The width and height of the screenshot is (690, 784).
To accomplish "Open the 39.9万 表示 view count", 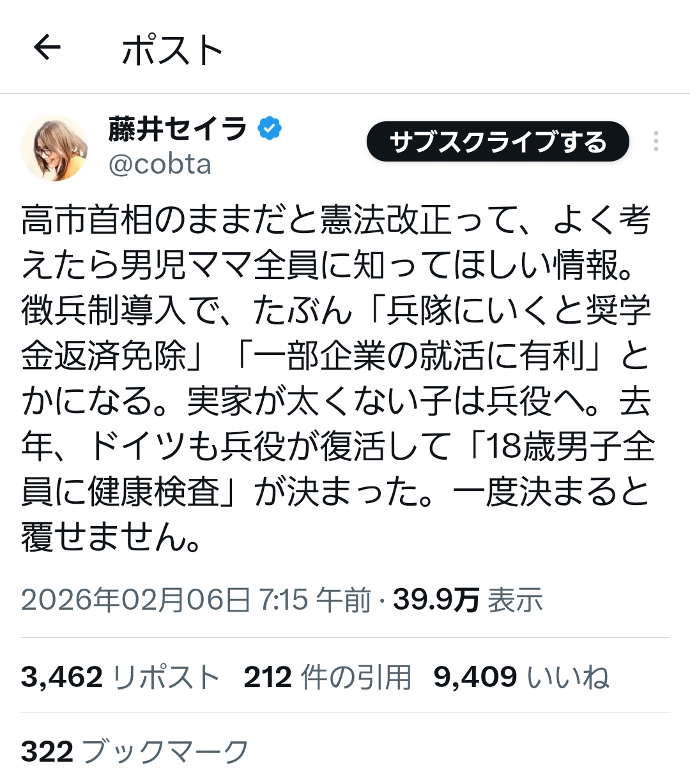I will tap(468, 599).
